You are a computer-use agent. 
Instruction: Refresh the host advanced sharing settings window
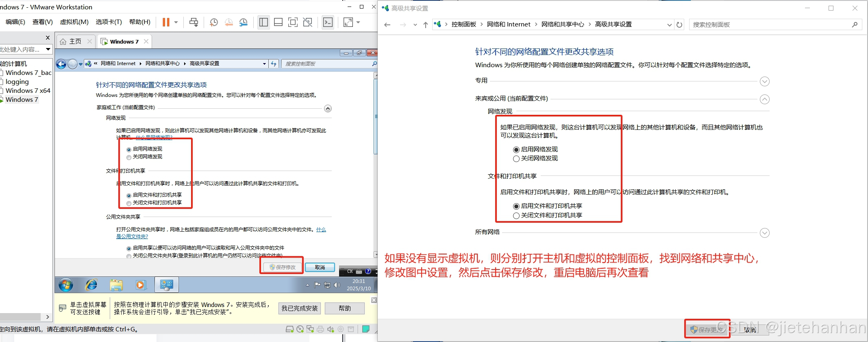pyautogui.click(x=679, y=25)
